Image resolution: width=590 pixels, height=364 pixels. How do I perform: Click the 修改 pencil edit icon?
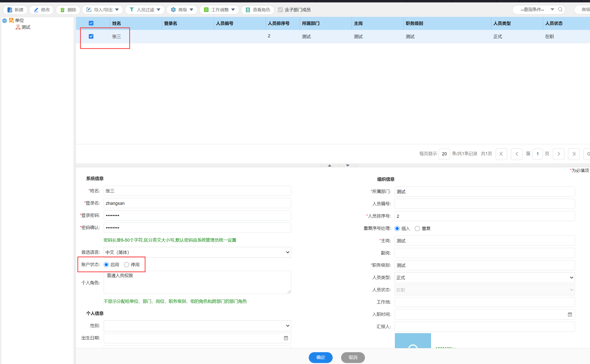(x=36, y=10)
